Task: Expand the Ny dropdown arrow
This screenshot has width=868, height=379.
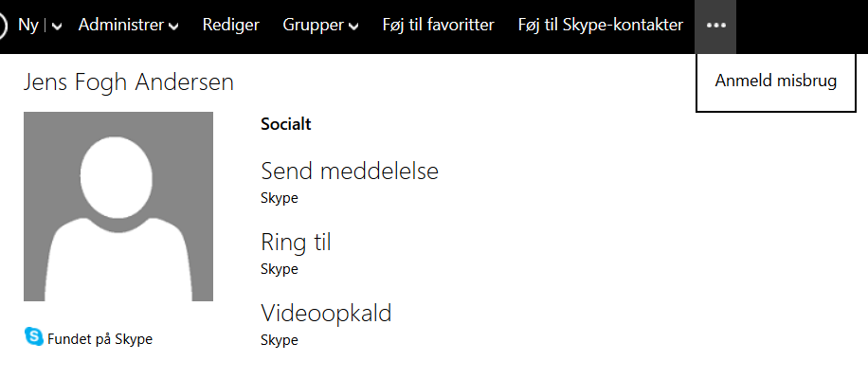Action: pyautogui.click(x=58, y=27)
